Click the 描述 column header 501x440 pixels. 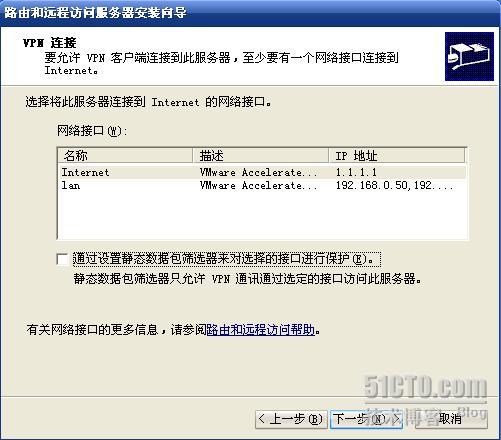[261, 155]
